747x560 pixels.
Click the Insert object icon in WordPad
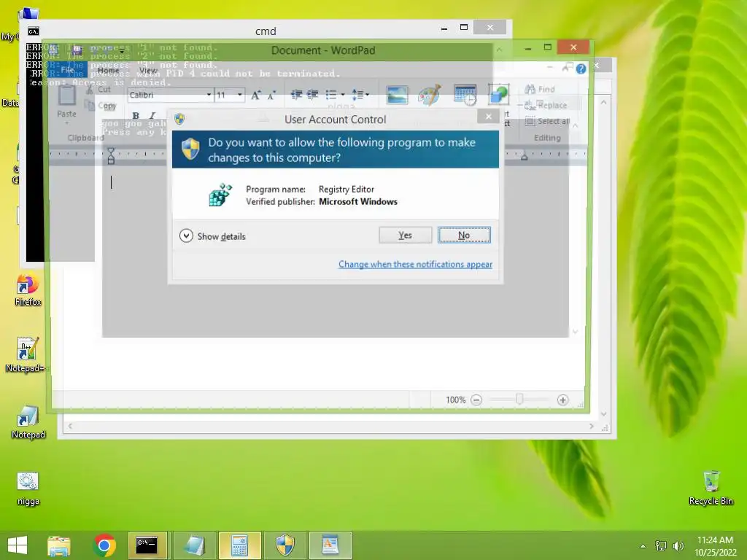[499, 94]
